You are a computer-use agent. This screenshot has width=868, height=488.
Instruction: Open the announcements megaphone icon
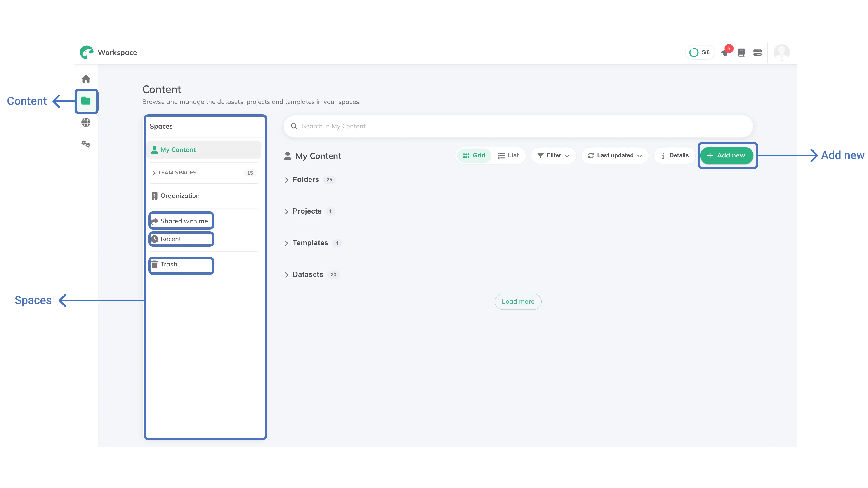[x=725, y=53]
